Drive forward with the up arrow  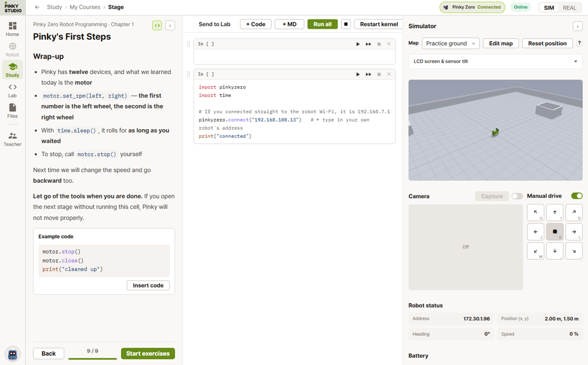[x=555, y=212]
